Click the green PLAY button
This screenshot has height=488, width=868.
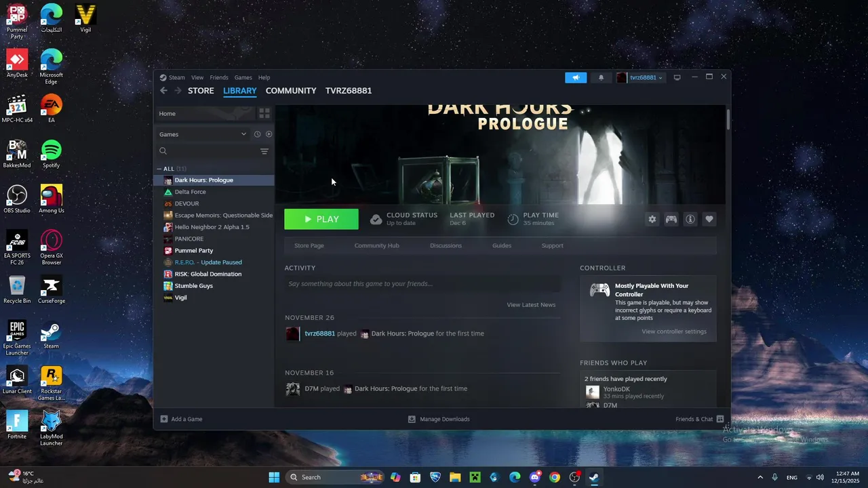(x=321, y=219)
